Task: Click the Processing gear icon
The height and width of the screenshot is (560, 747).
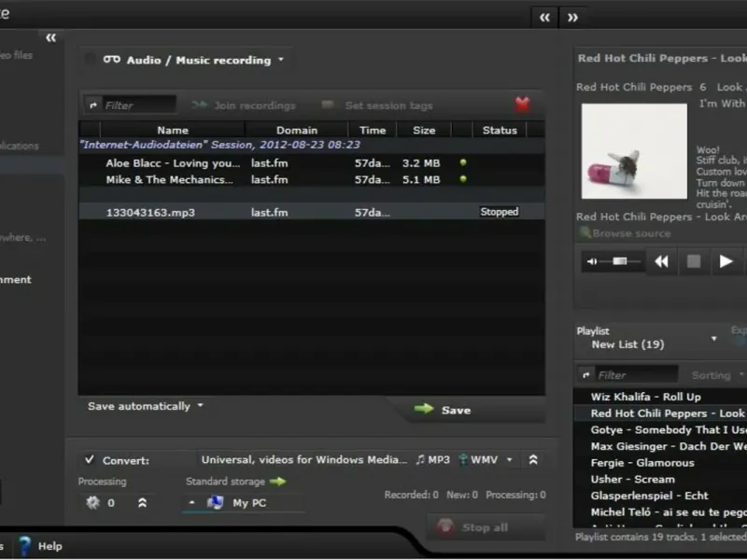Action: point(92,502)
